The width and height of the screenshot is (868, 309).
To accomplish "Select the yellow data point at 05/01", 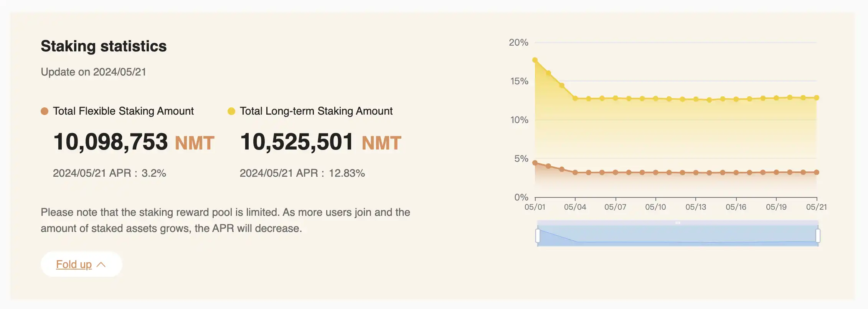I will pyautogui.click(x=535, y=60).
